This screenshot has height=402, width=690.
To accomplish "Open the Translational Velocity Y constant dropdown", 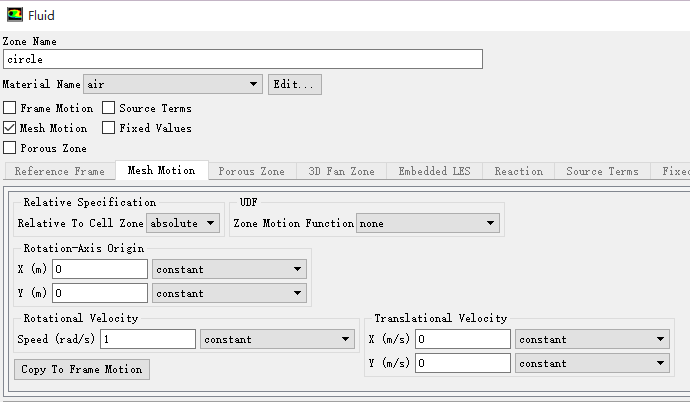I will pos(592,363).
